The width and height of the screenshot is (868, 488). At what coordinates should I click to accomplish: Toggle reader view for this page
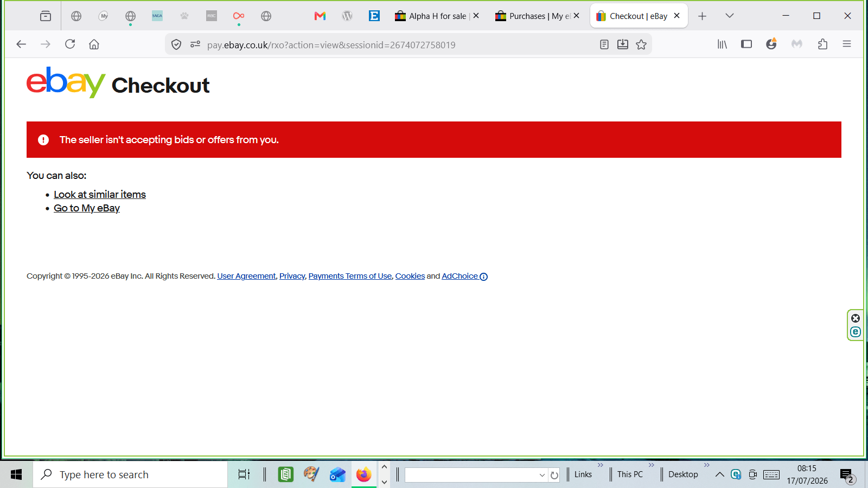[604, 44]
